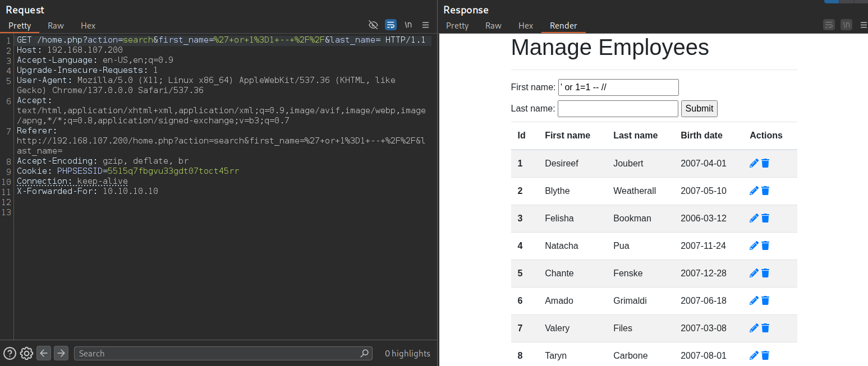Toggle show newline \n icon in Response
This screenshot has height=366, width=868.
(847, 25)
